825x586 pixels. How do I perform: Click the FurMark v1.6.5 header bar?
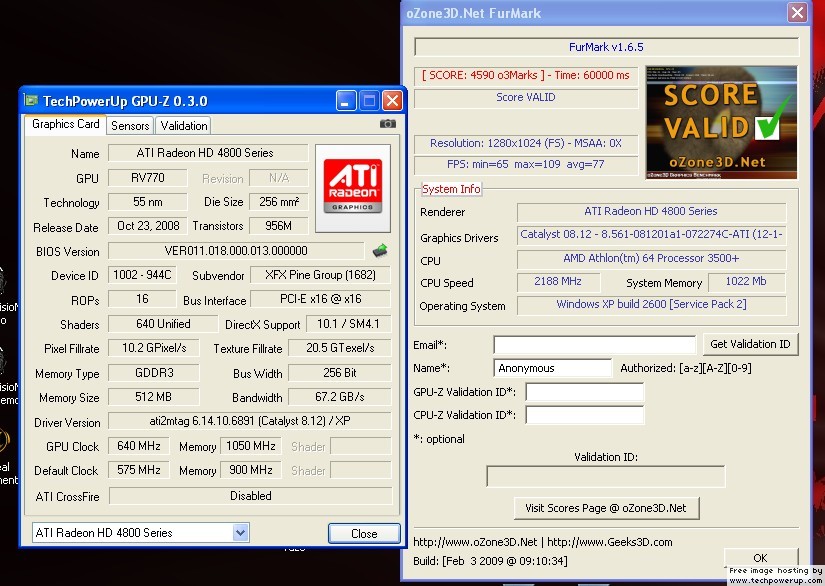(606, 47)
